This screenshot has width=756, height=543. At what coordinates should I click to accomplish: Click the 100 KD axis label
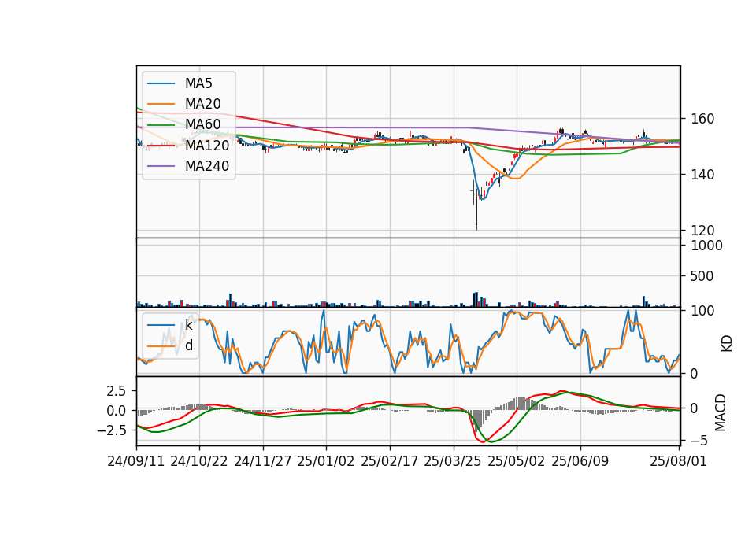[x=702, y=312]
